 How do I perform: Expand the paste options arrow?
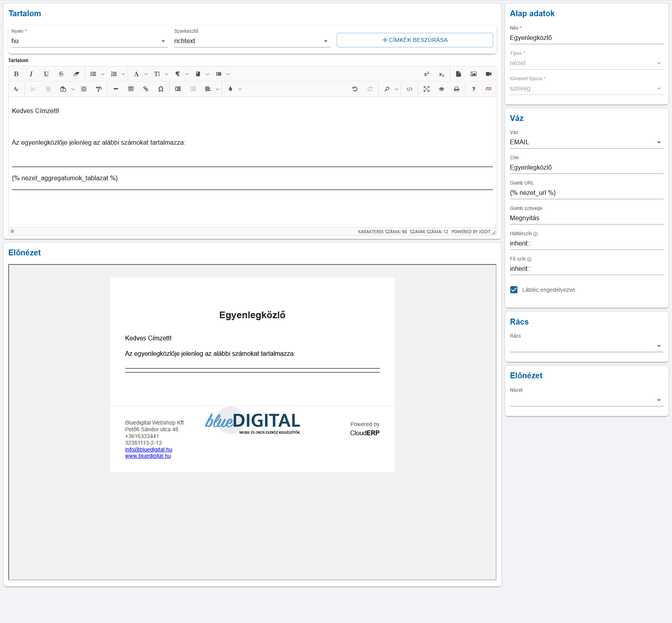click(x=73, y=89)
